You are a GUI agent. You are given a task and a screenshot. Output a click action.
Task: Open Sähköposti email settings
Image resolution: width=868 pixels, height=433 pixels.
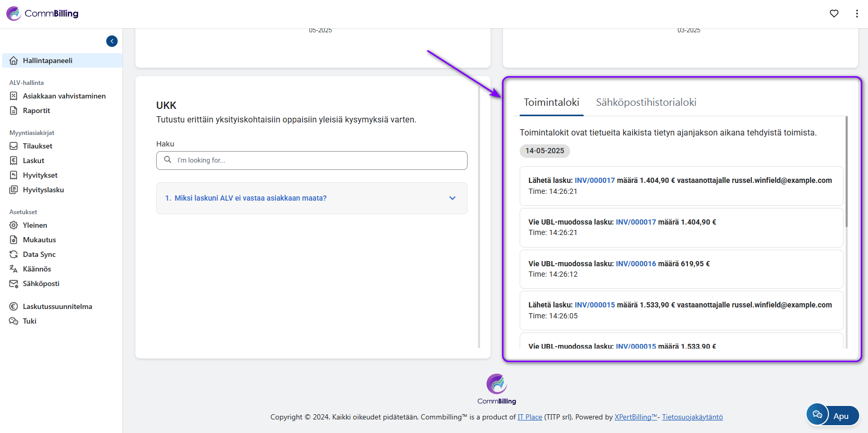(41, 283)
